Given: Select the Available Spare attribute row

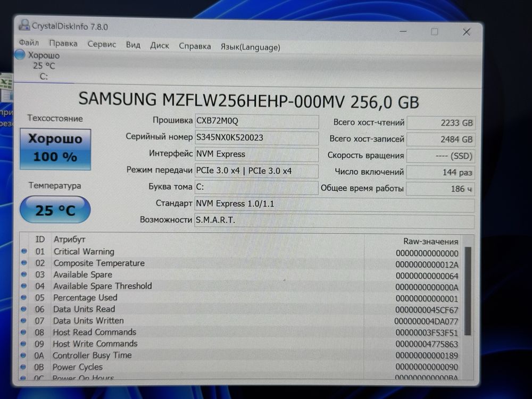Looking at the screenshot, I should [x=240, y=275].
